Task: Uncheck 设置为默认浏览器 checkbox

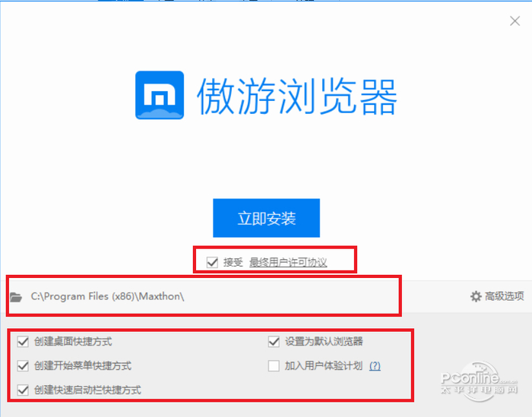Action: coord(274,341)
